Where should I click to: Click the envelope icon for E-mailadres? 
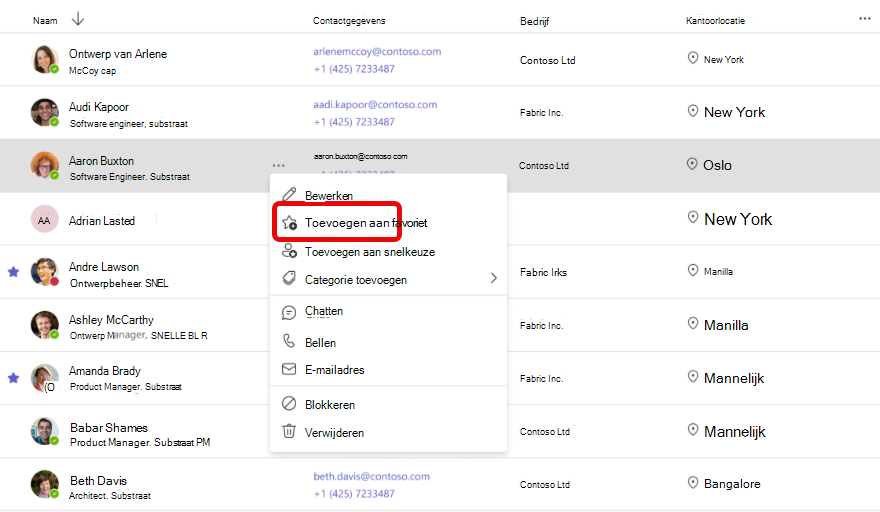click(289, 369)
